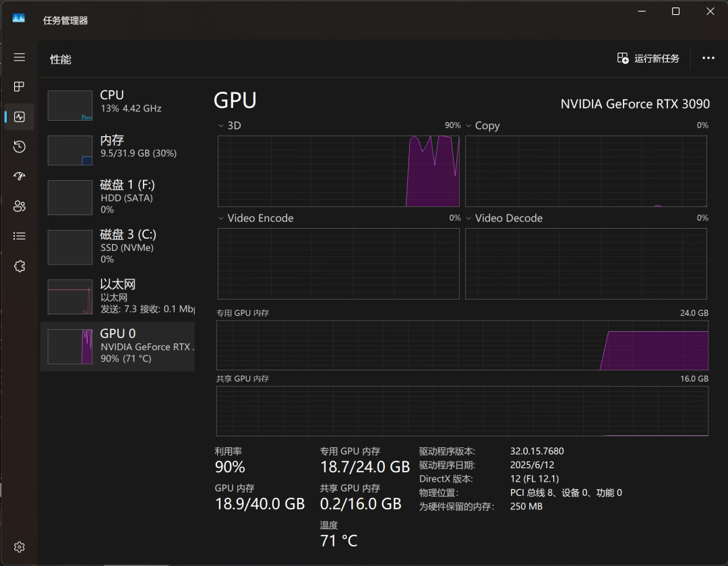
Task: Open the App history view
Action: click(x=19, y=146)
